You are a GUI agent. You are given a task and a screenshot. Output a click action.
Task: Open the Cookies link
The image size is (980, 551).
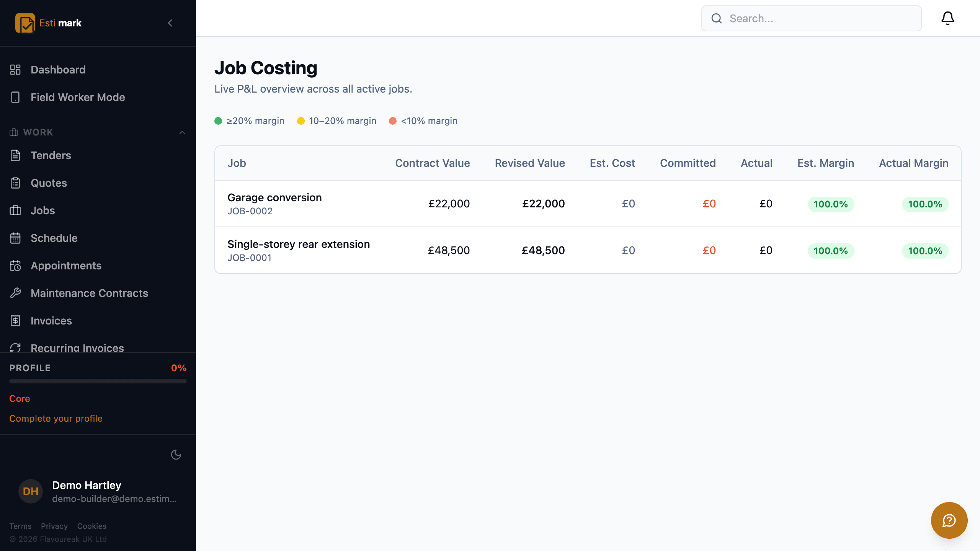tap(92, 526)
